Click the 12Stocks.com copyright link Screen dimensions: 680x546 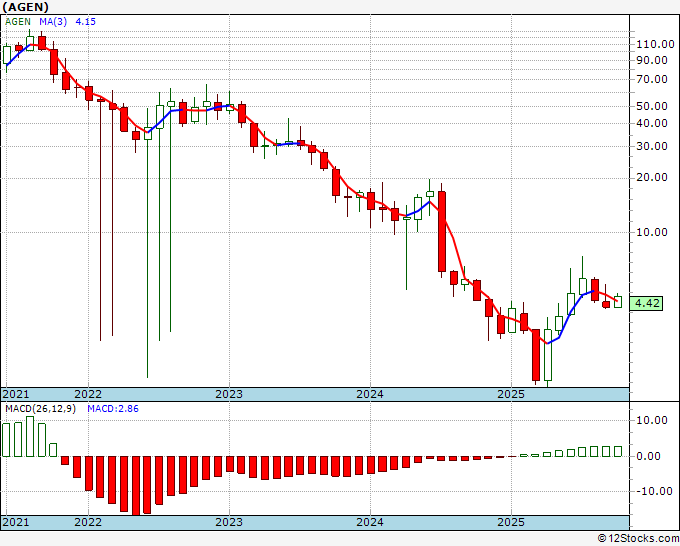pos(638,539)
